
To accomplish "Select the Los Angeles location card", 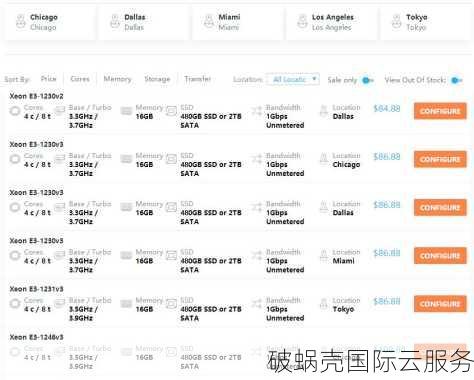I will (332, 22).
